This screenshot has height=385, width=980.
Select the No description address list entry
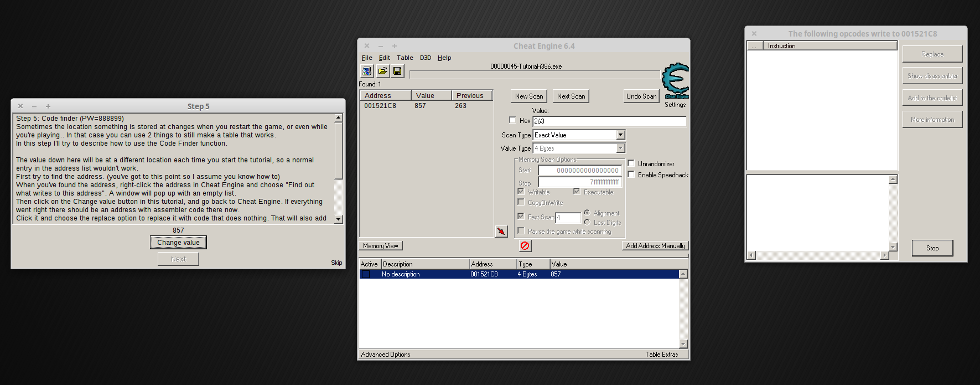pyautogui.click(x=519, y=274)
